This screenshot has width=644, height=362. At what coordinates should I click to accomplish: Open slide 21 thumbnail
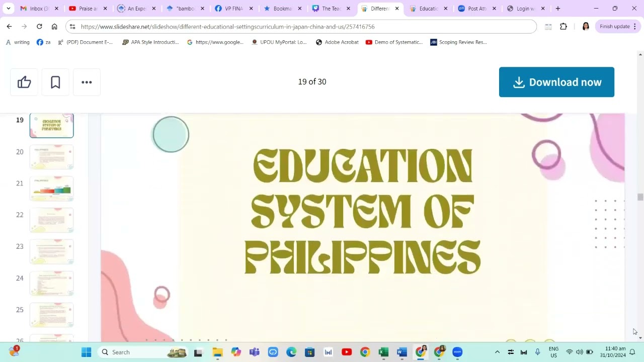click(51, 189)
